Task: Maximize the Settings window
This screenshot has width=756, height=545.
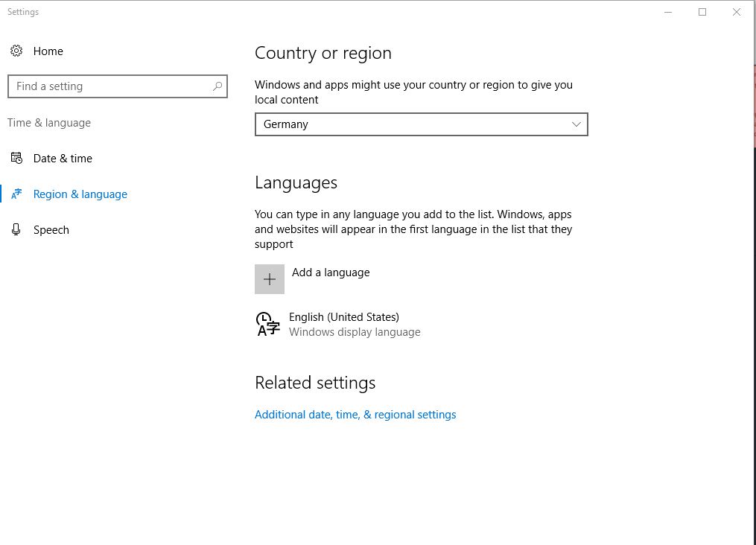Action: tap(702, 12)
